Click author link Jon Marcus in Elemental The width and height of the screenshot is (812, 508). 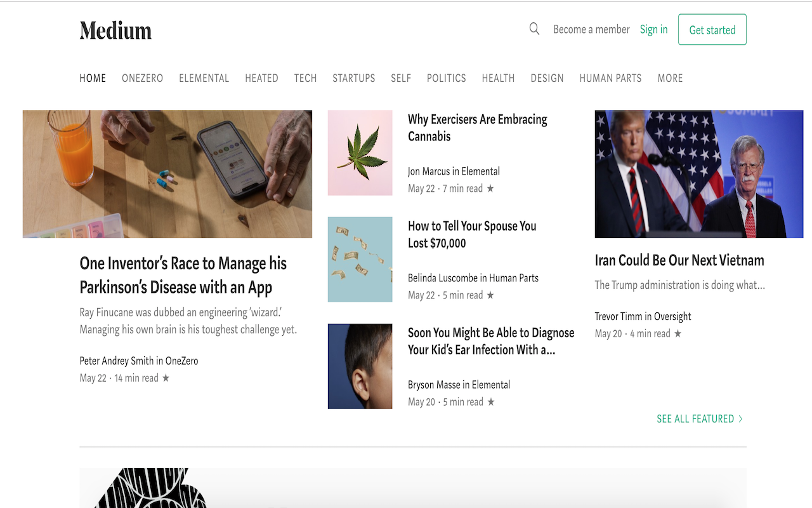(x=454, y=171)
